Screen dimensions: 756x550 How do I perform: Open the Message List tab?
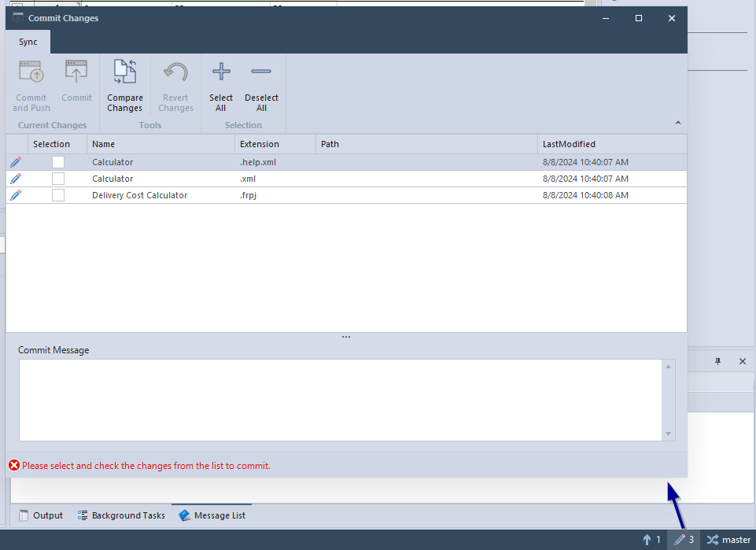point(212,515)
